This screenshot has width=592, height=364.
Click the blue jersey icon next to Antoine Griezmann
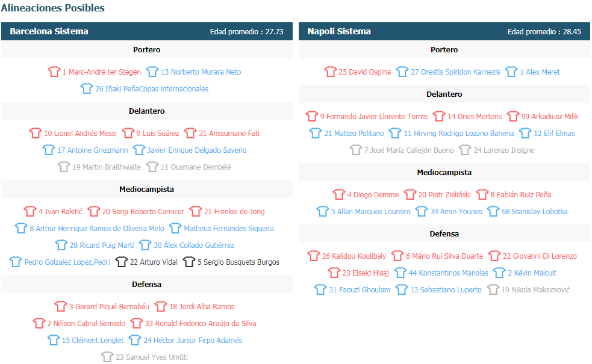(49, 150)
